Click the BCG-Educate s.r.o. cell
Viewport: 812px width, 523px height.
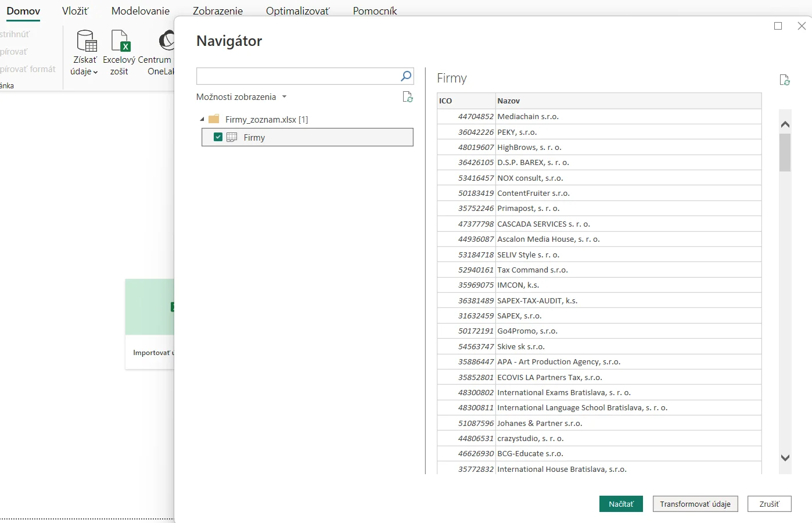(628, 453)
